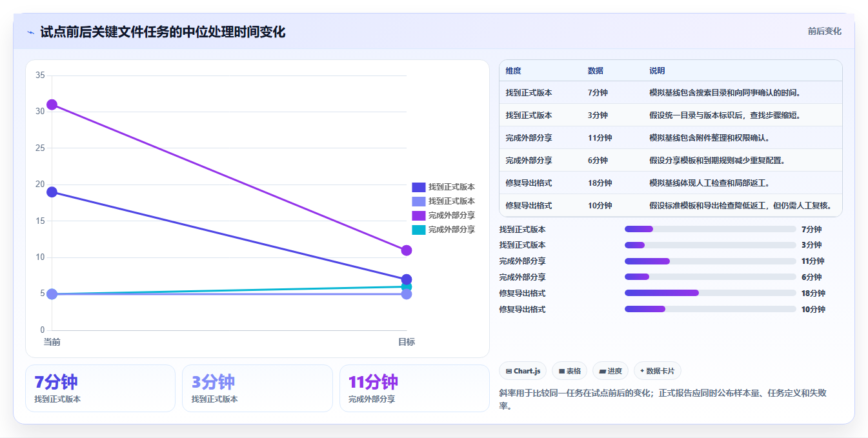Click progress bar labeled 11分钟

tap(710, 261)
